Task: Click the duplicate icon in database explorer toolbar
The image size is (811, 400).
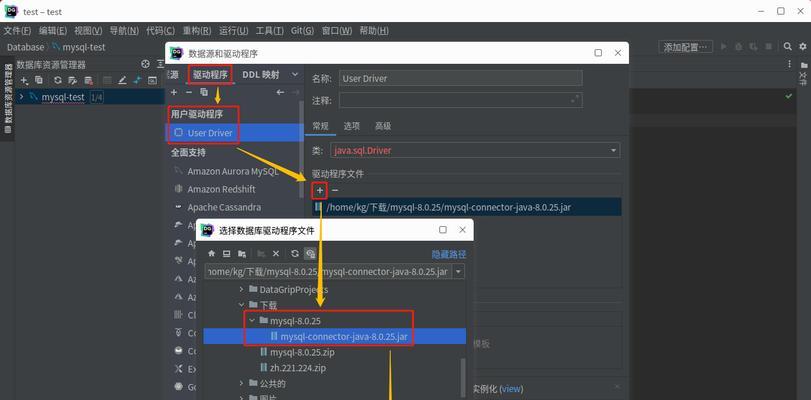Action: [39, 80]
